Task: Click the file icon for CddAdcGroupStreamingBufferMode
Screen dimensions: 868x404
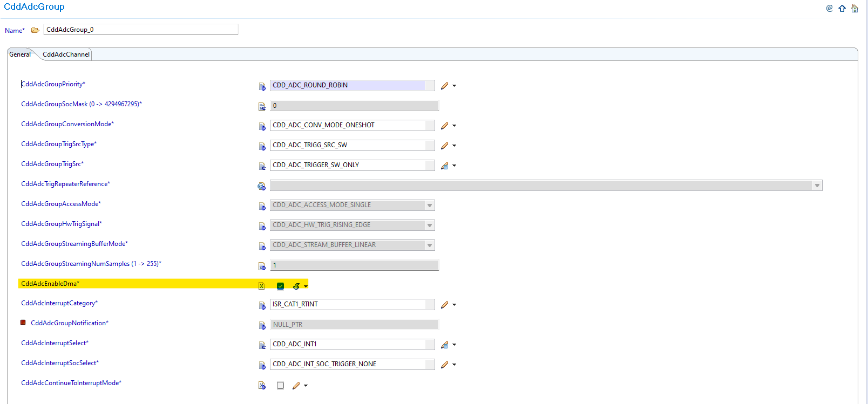Action: (262, 246)
